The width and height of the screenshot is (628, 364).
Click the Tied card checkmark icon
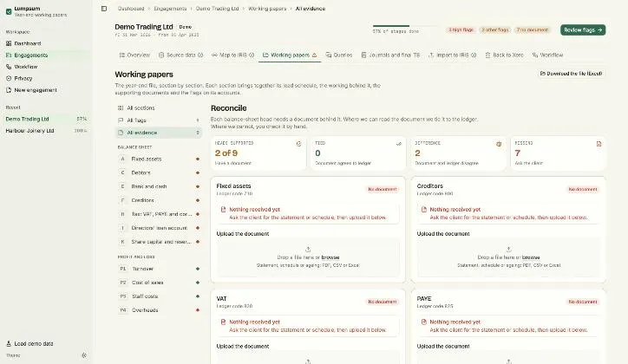coord(398,144)
